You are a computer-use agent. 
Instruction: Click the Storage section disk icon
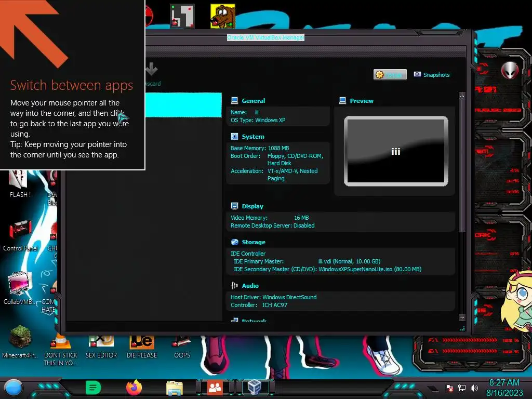tap(234, 242)
